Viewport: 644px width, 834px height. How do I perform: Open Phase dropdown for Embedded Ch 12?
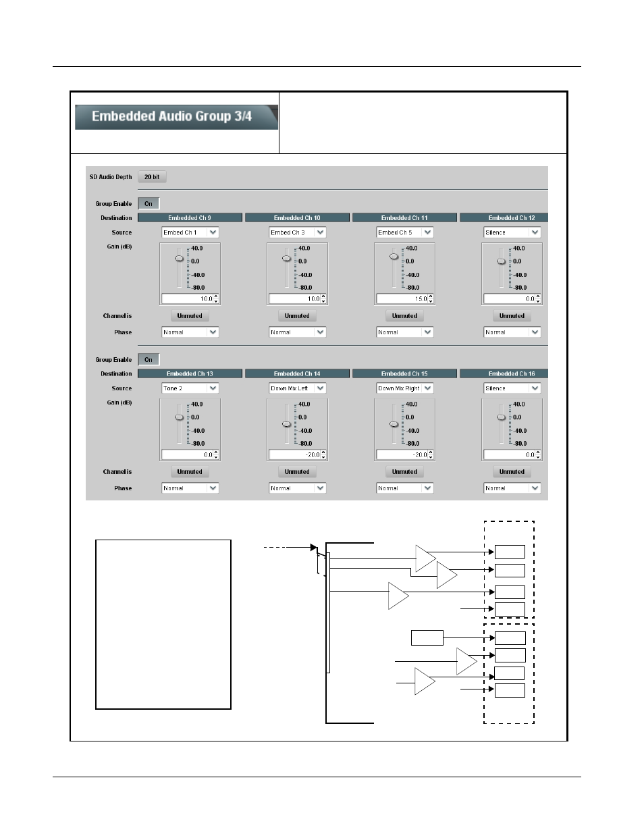point(512,332)
